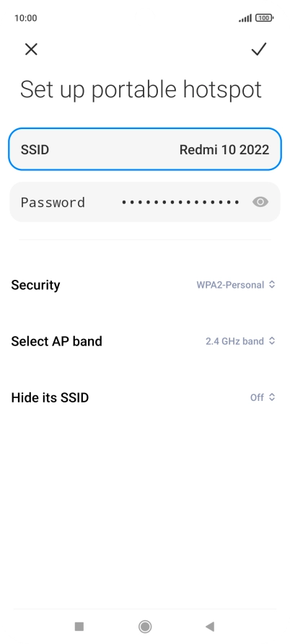Tap the 10:00 clock in the status bar
This screenshot has height=644, width=290.
click(x=25, y=18)
